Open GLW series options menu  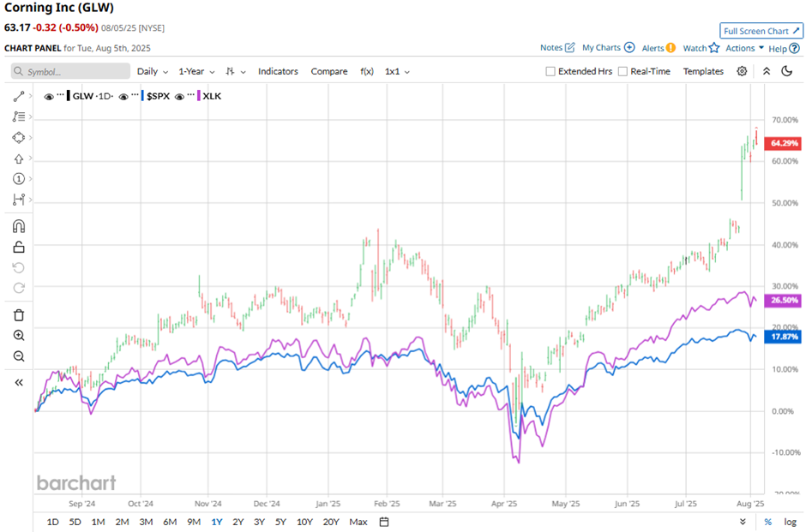click(61, 94)
